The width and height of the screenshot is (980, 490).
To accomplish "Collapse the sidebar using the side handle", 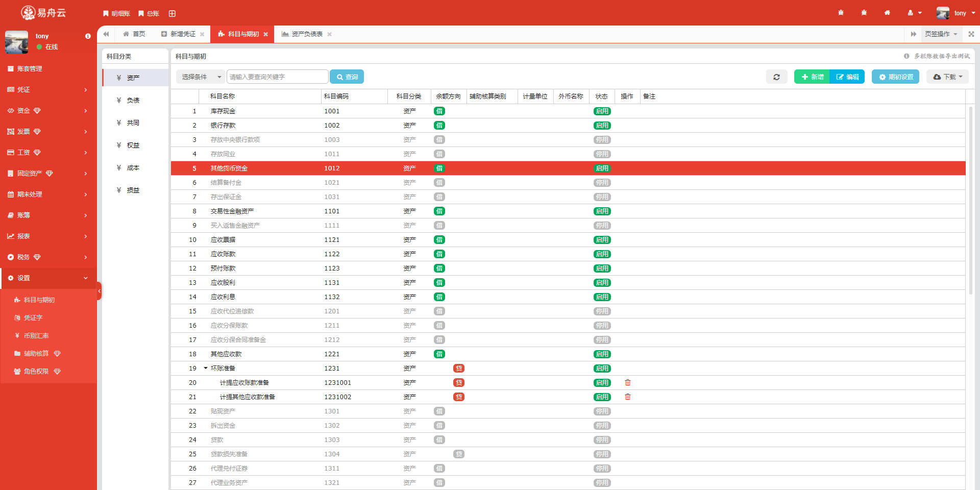I will [x=99, y=291].
